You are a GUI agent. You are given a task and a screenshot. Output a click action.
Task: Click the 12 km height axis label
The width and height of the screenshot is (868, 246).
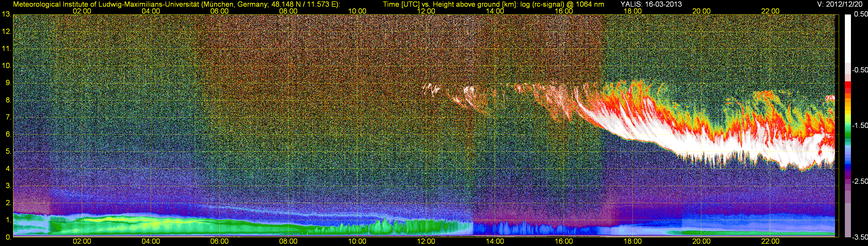6,32
